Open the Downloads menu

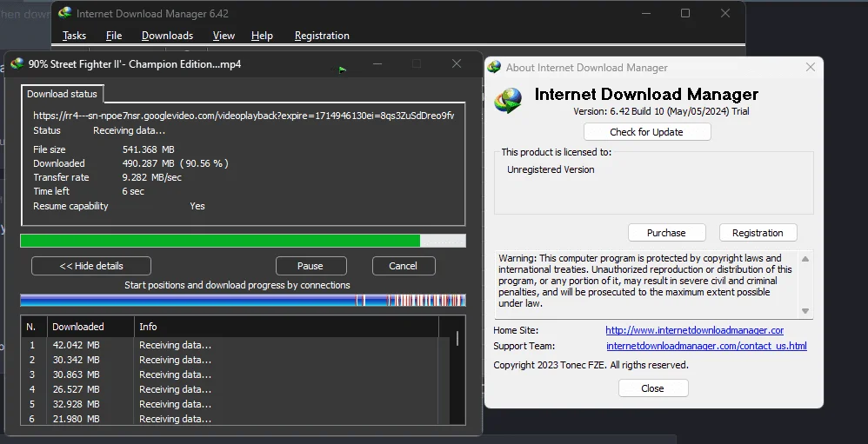[x=167, y=36]
